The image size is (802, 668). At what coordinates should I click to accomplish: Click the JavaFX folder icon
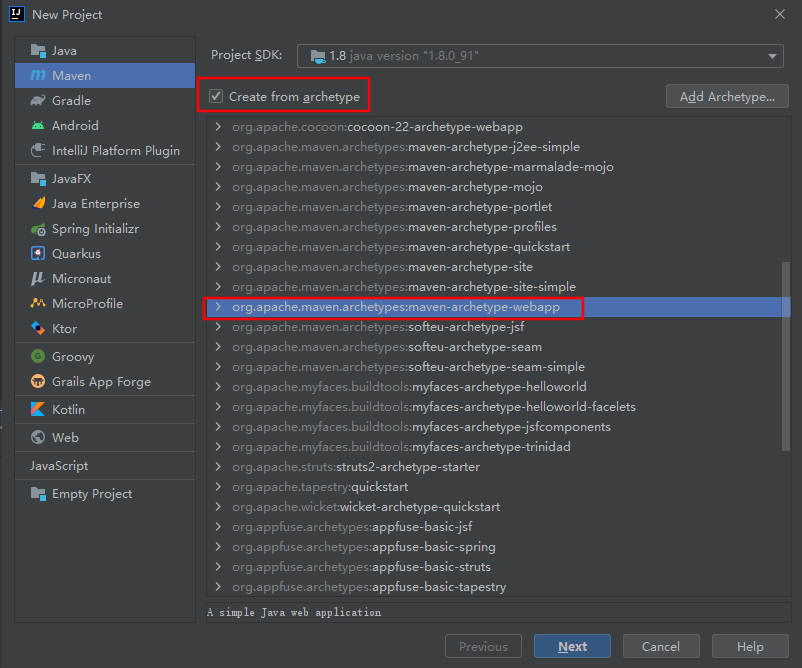(x=38, y=179)
